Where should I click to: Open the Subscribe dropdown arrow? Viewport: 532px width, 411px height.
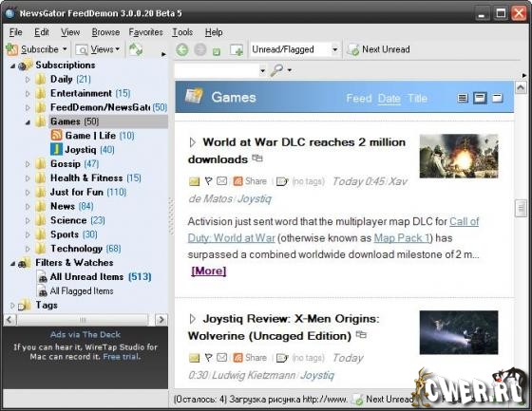coord(65,49)
